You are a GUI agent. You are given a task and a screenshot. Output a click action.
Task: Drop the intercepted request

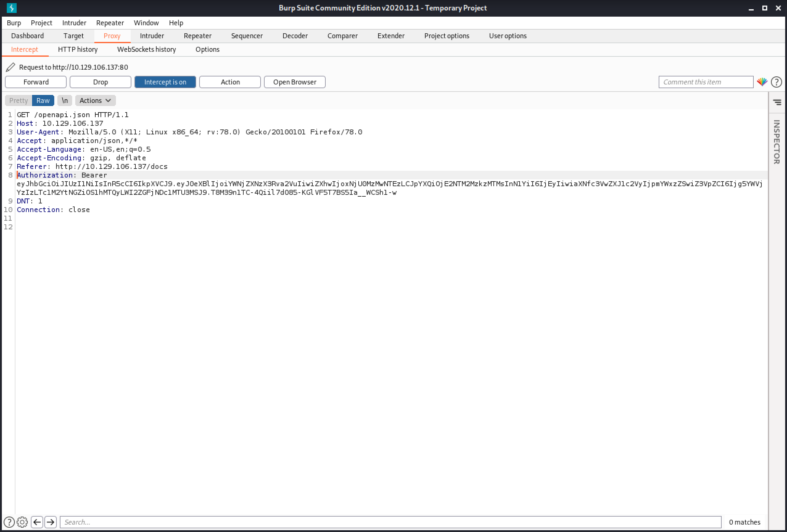[101, 82]
